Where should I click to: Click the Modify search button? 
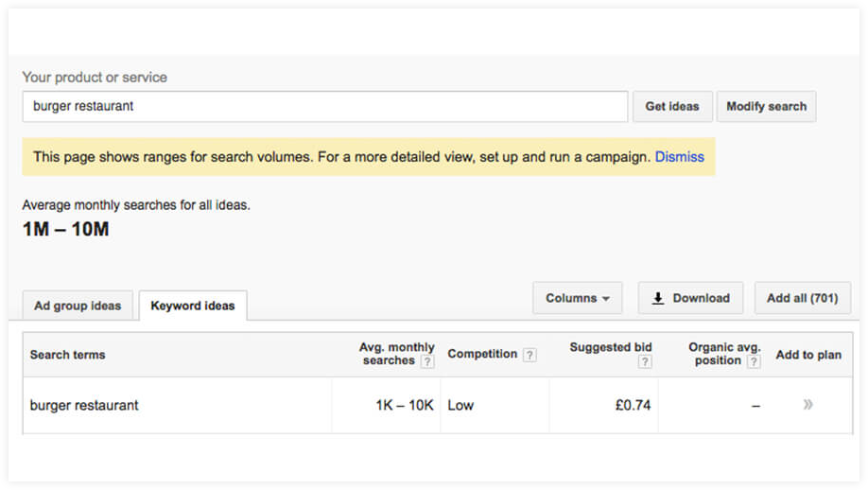point(766,106)
